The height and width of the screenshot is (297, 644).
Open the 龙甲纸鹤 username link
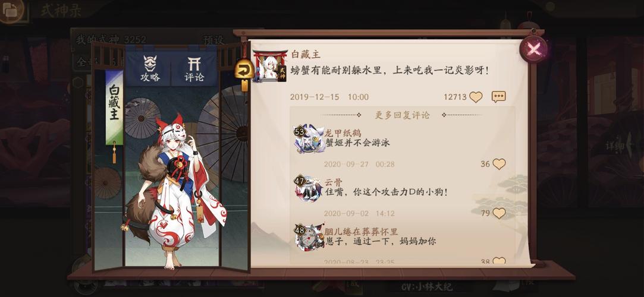click(343, 133)
